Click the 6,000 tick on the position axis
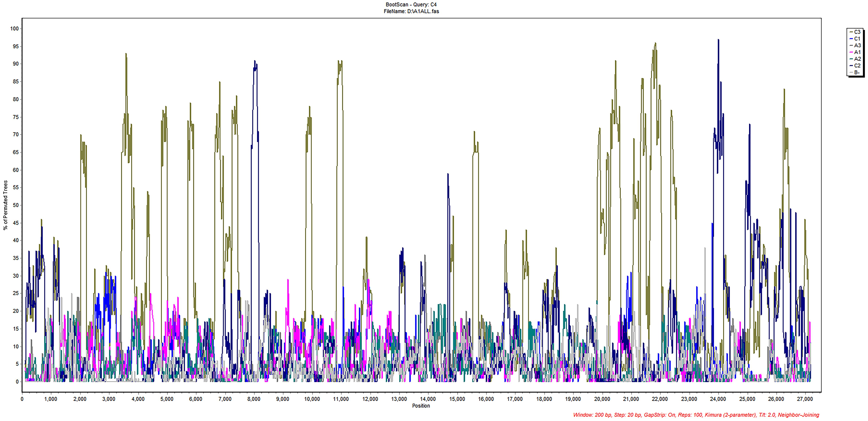Image resolution: width=868 pixels, height=421 pixels. pyautogui.click(x=196, y=399)
